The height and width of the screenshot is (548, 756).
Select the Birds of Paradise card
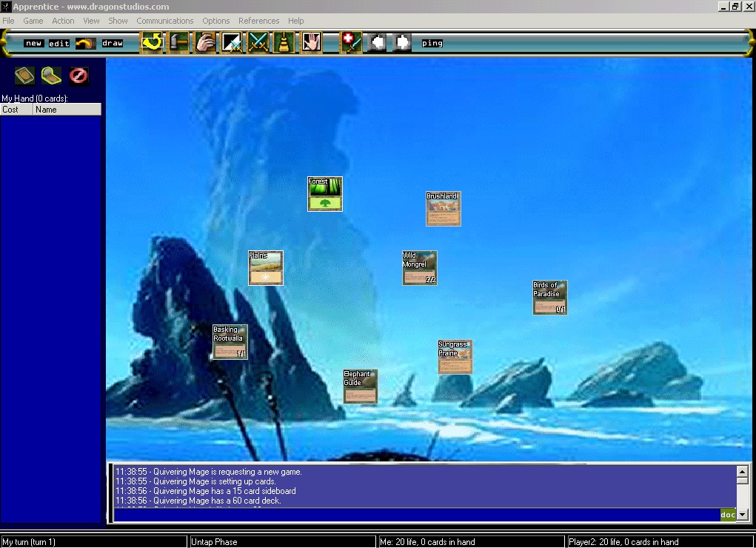(x=550, y=298)
